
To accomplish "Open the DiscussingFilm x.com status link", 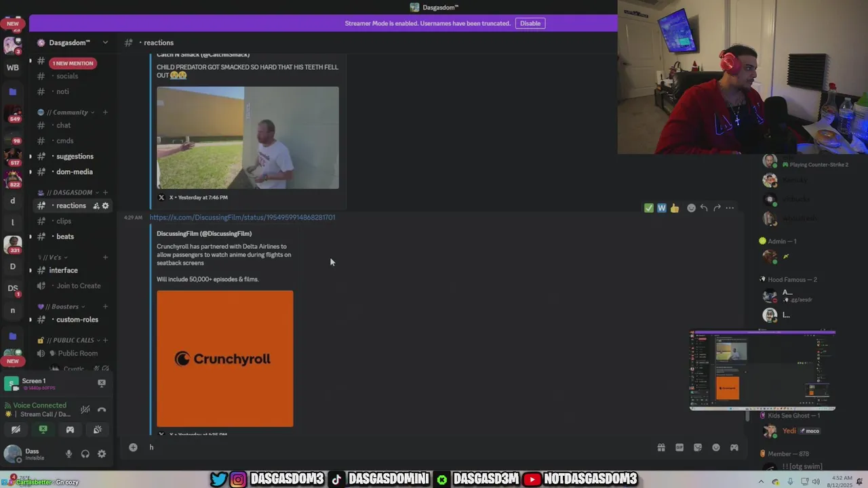I will coord(242,218).
